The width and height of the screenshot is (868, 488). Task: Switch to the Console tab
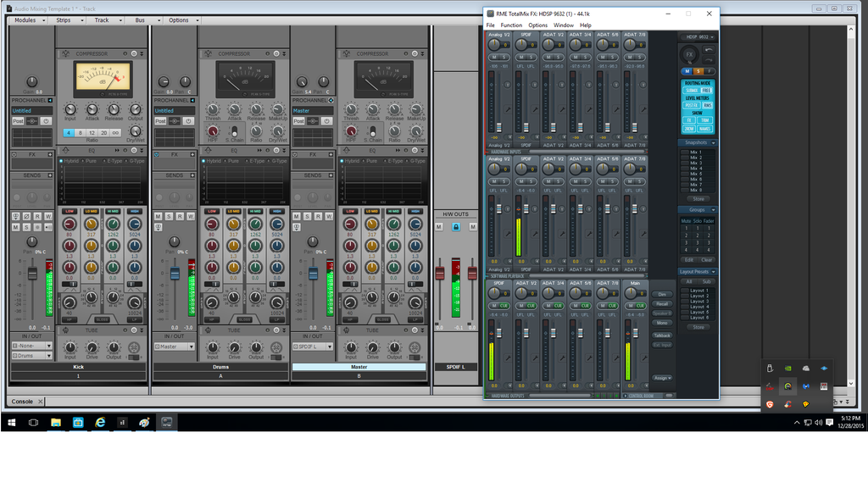click(22, 401)
